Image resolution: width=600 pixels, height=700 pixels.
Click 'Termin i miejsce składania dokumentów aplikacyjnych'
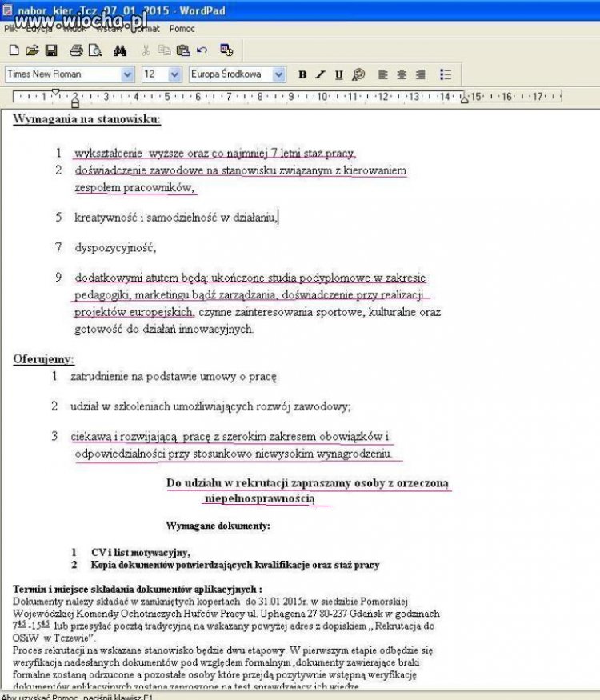click(134, 590)
